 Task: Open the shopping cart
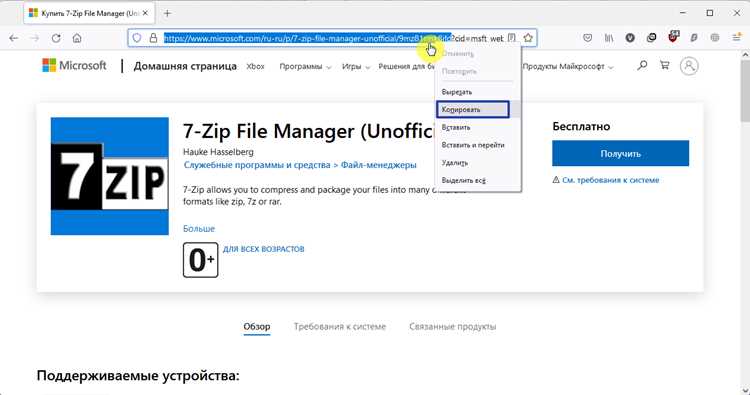coord(665,66)
